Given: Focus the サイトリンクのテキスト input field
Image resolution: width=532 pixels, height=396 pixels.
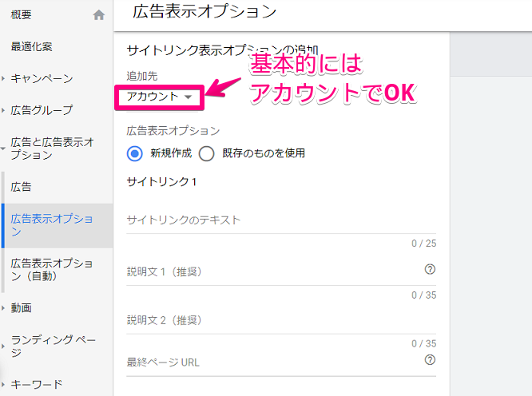Looking at the screenshot, I should tap(281, 220).
